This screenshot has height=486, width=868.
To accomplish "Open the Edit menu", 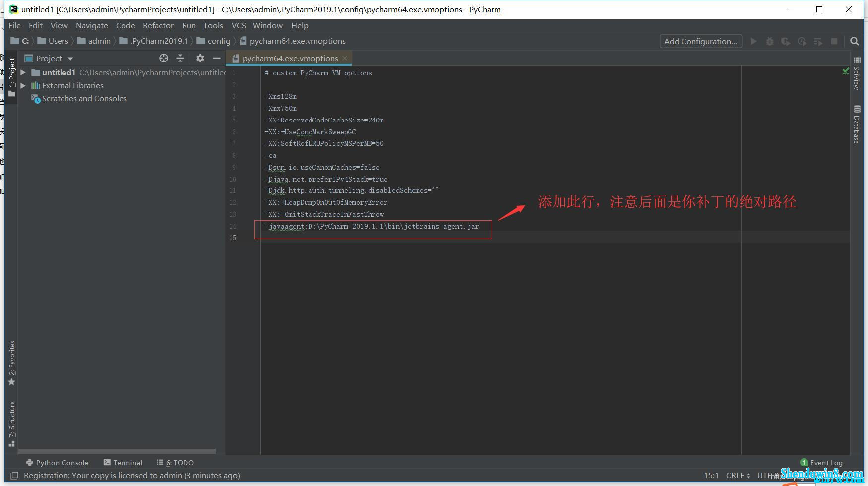I will 36,25.
